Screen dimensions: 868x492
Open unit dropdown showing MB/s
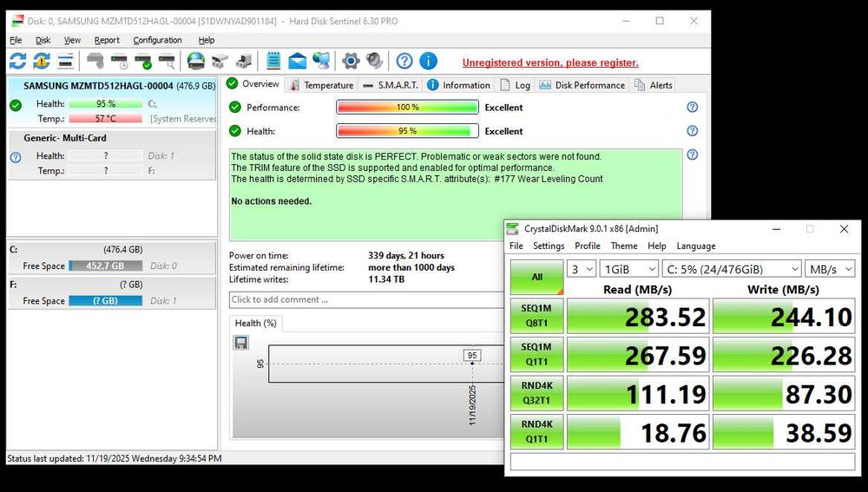coord(831,270)
